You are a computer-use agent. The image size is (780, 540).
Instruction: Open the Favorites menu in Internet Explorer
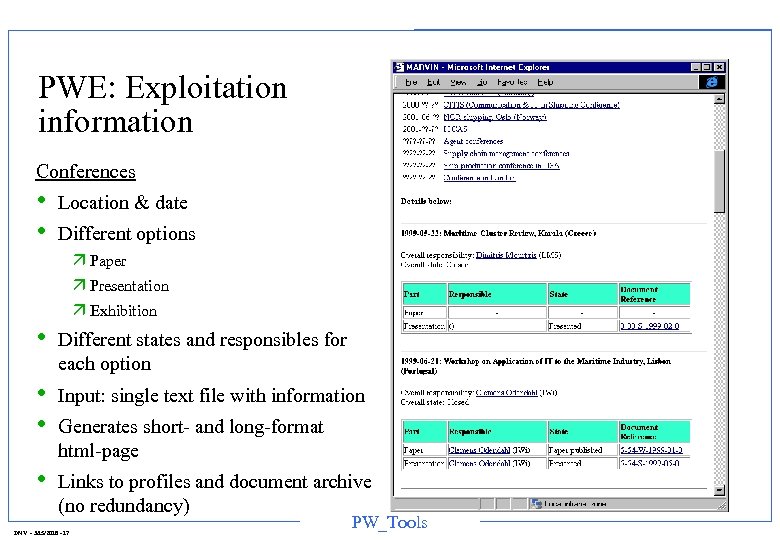coord(512,82)
